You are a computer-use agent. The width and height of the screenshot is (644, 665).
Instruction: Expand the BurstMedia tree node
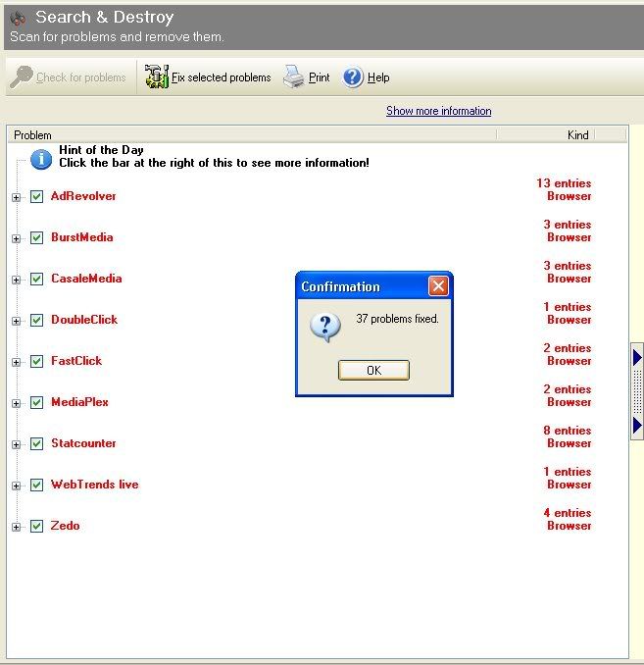(16, 238)
